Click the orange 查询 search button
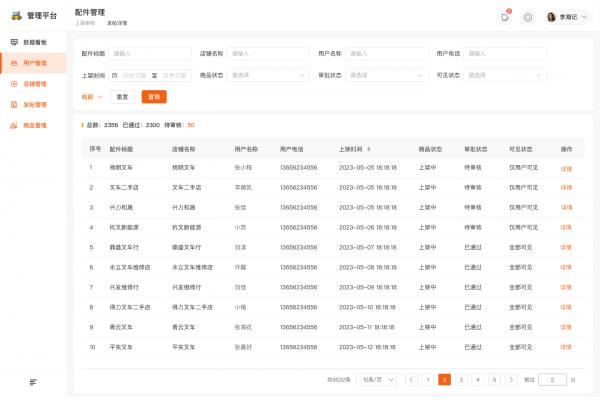 154,97
